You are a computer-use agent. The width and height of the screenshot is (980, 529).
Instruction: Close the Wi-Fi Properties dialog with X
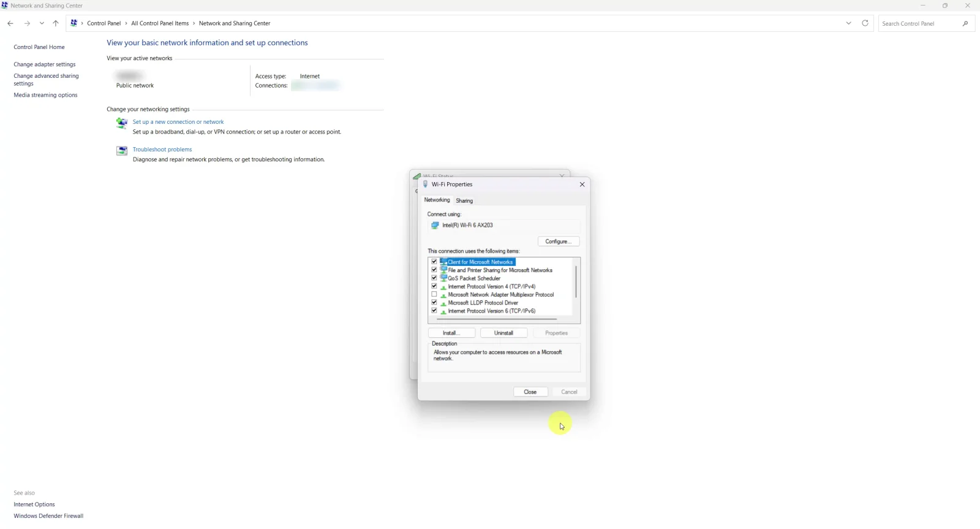pyautogui.click(x=582, y=185)
